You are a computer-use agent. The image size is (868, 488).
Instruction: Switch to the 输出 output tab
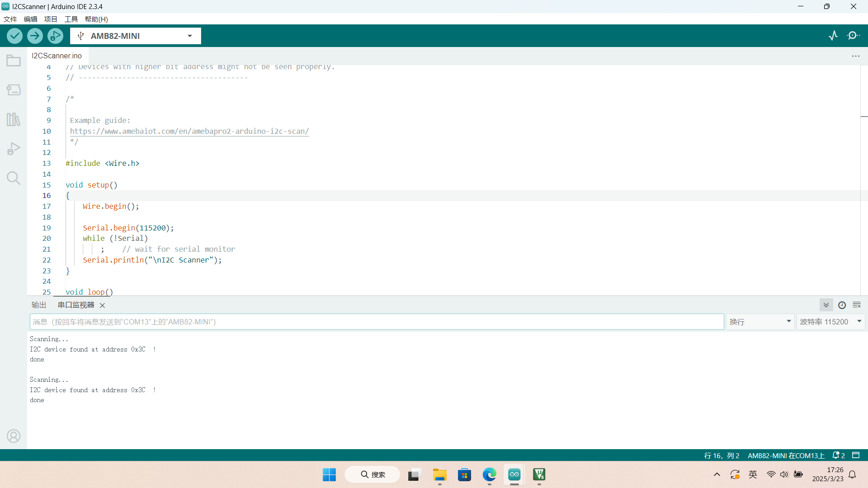pos(39,305)
